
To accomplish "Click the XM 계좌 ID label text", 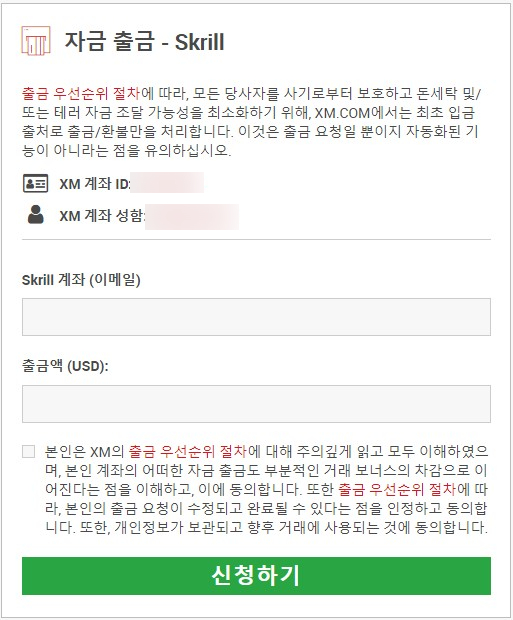I will click(x=95, y=184).
